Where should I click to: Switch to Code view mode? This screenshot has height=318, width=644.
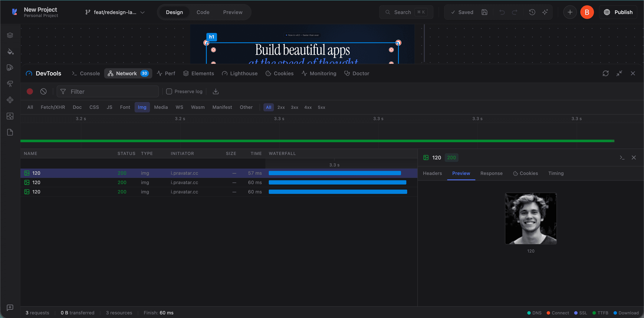pyautogui.click(x=203, y=12)
